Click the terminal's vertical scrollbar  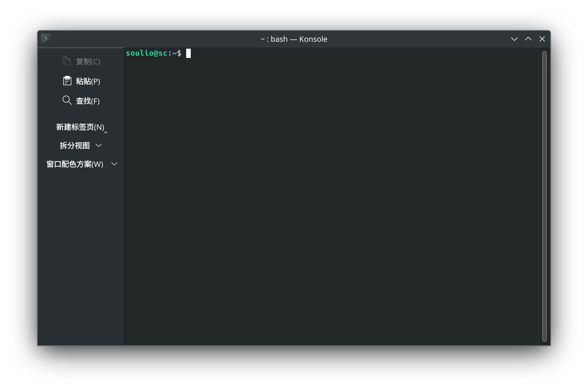(544, 196)
